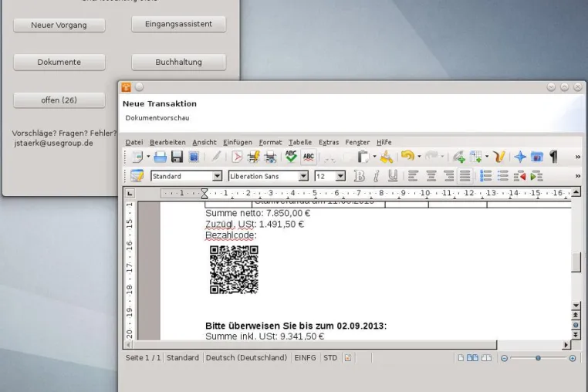
Task: Save document with the floppy disk icon
Action: point(177,157)
